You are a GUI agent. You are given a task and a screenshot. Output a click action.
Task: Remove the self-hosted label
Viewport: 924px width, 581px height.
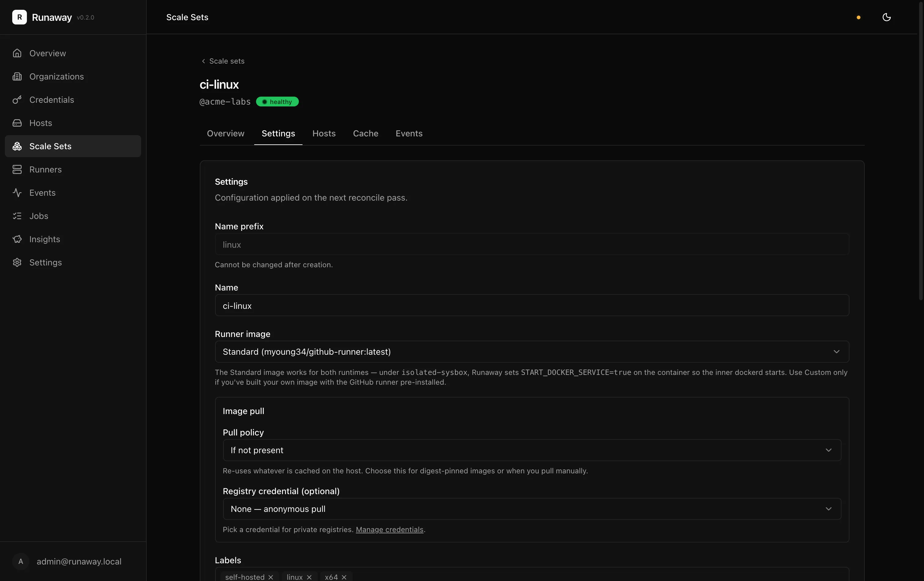(270, 577)
